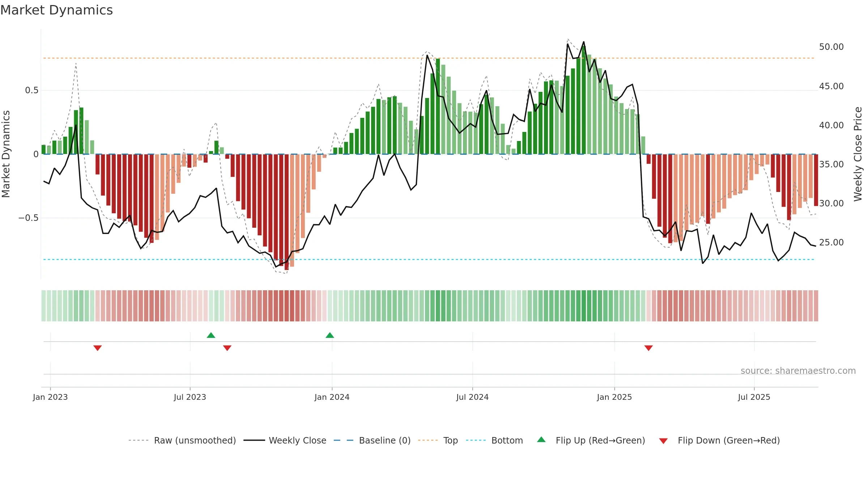The width and height of the screenshot is (868, 488).
Task: Click the Jul 2025 x-axis label
Action: coord(754,397)
